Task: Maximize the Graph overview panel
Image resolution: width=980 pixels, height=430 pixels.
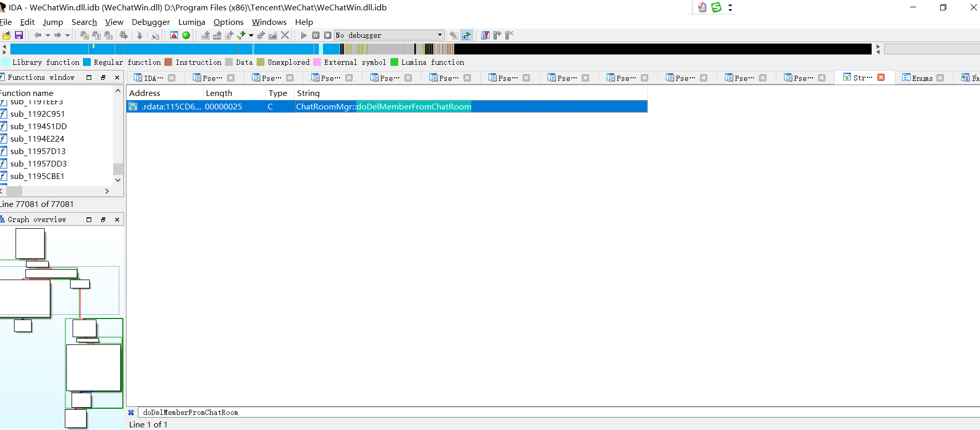Action: coord(89,219)
